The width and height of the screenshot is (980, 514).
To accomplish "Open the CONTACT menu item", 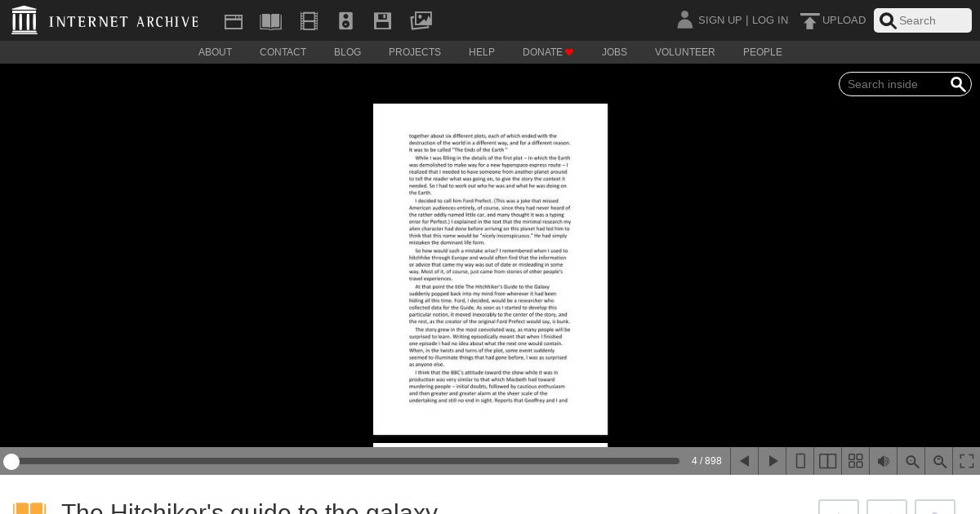I will click(283, 52).
